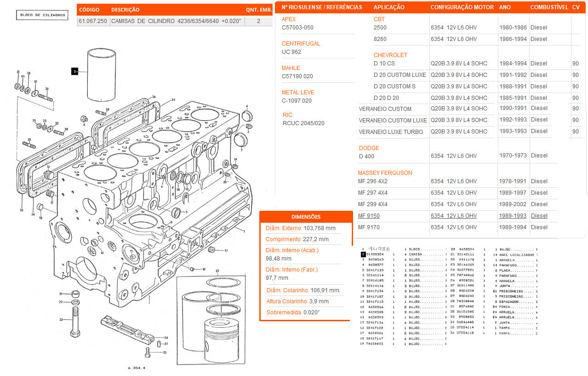This screenshot has width=588, height=376.
Task: Click the underlined 1989-1993 year link
Action: [513, 216]
